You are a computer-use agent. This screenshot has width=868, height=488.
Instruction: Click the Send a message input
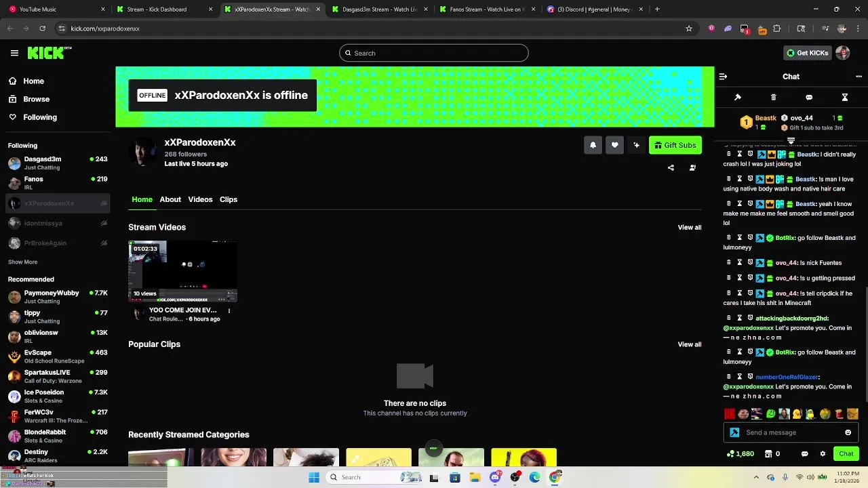pyautogui.click(x=791, y=432)
